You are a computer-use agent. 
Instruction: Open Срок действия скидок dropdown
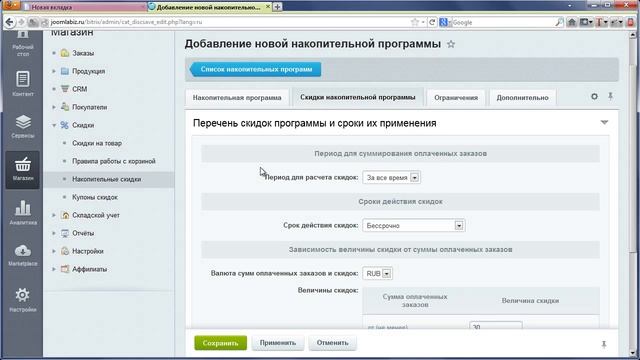pyautogui.click(x=413, y=225)
